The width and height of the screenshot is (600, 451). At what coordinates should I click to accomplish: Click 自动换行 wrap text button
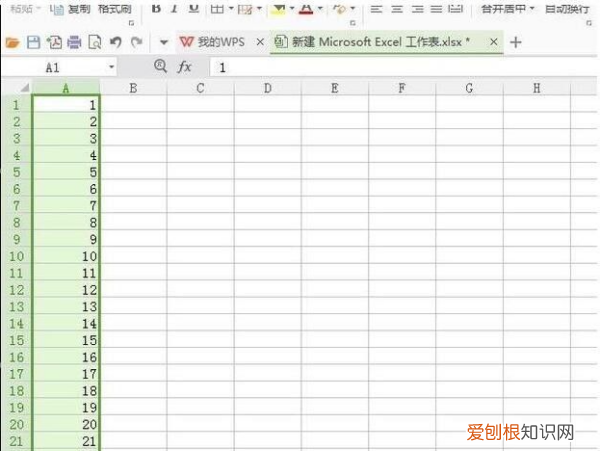[x=567, y=8]
